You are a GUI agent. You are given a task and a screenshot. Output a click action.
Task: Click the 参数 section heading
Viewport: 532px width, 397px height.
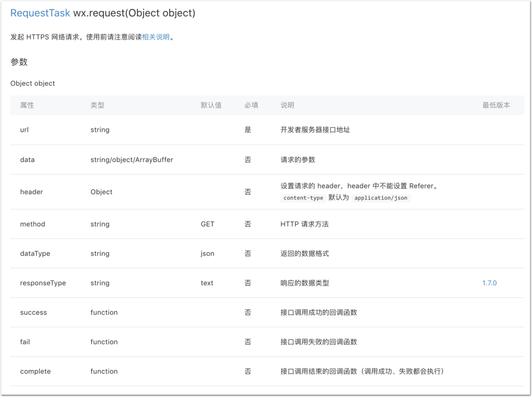[18, 62]
